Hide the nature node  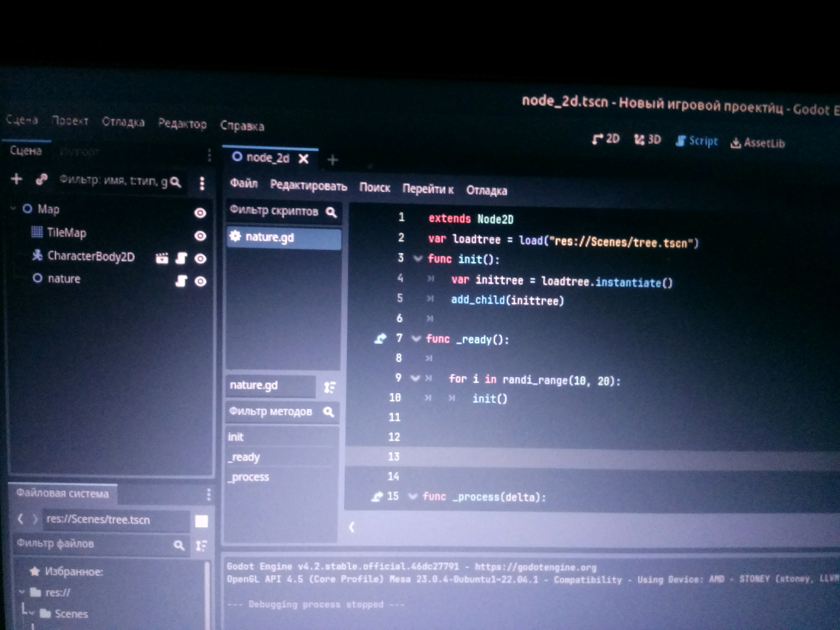coord(200,281)
